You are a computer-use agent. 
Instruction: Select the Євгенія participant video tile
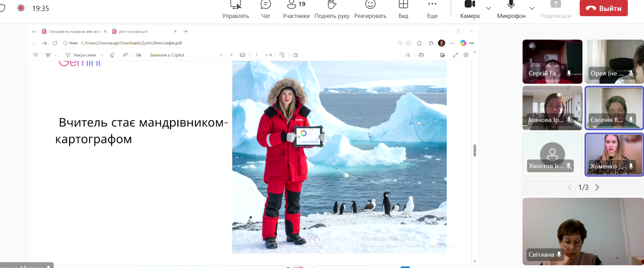(x=614, y=107)
